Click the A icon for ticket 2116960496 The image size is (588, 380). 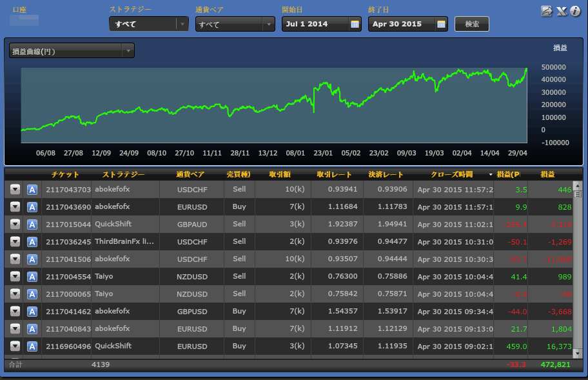pos(32,346)
